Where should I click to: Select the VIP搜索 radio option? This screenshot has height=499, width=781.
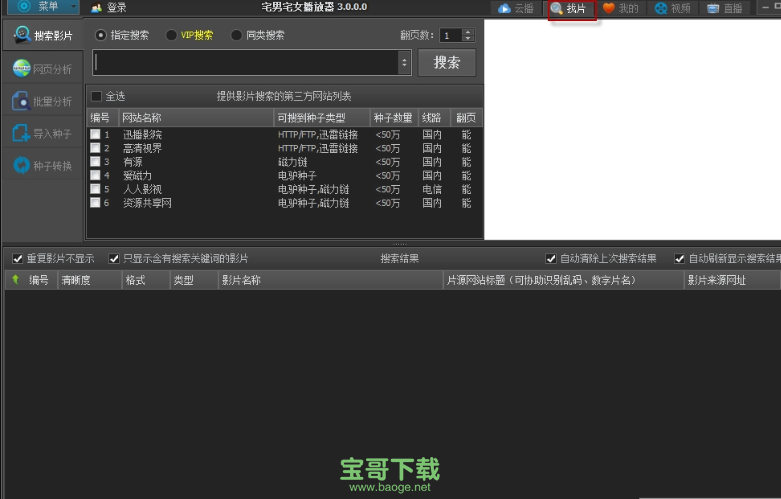coord(190,35)
